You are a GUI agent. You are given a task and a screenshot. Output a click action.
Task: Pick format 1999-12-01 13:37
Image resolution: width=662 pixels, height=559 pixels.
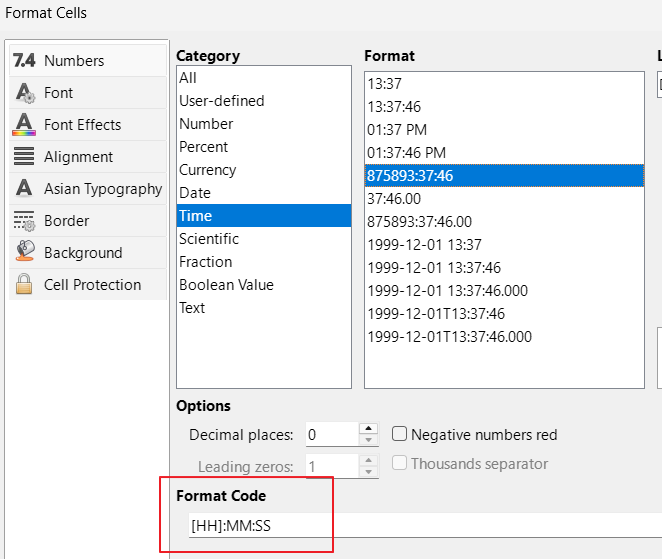504,245
